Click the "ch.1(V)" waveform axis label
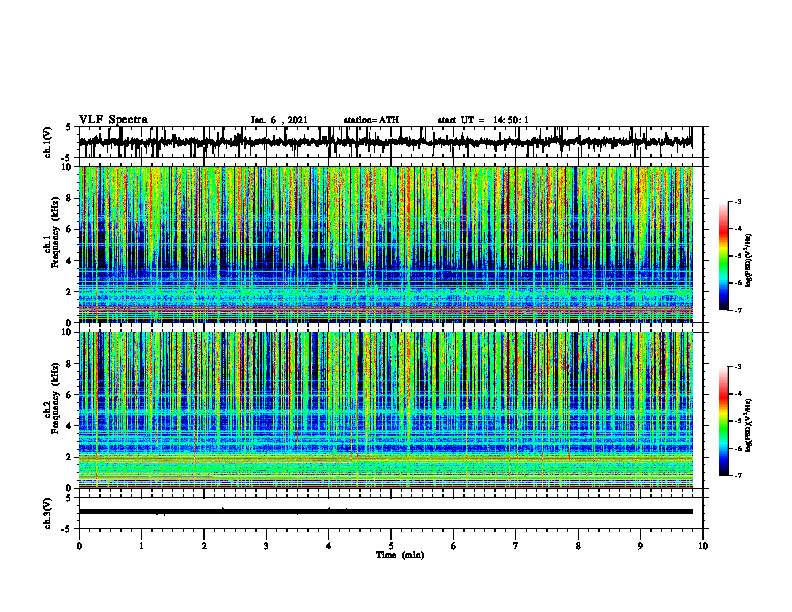This screenshot has height=612, width=792. tap(47, 142)
